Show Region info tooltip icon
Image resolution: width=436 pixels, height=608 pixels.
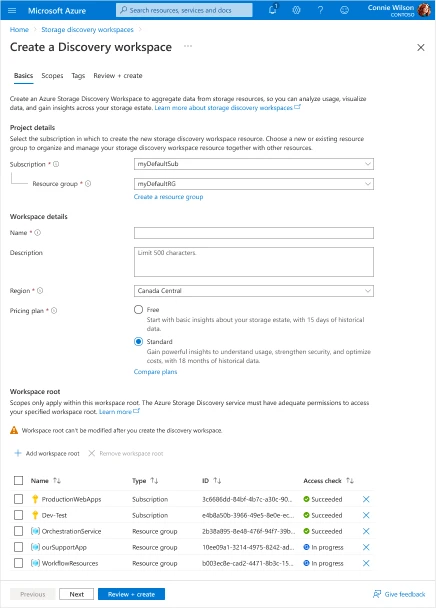point(40,290)
